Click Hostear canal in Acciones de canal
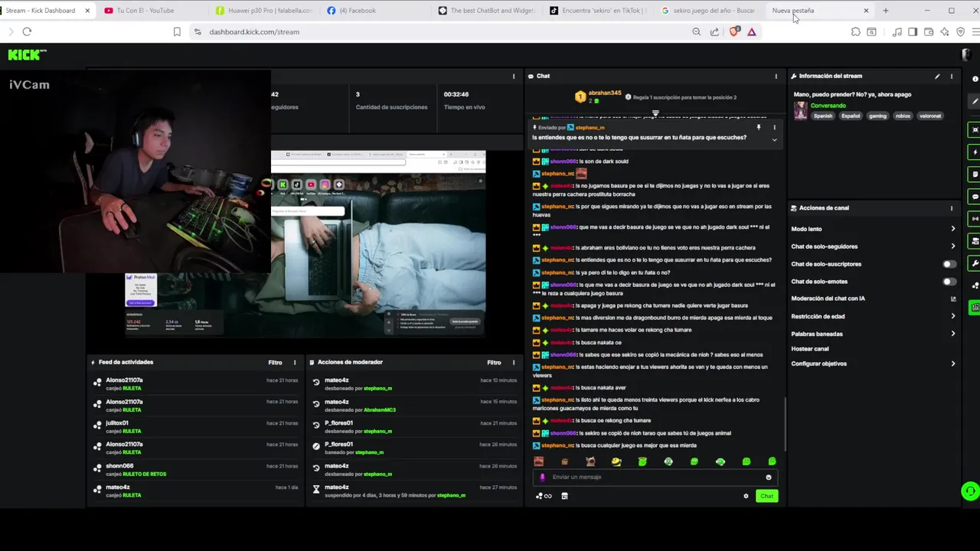Viewport: 980px width, 551px height. [x=810, y=349]
